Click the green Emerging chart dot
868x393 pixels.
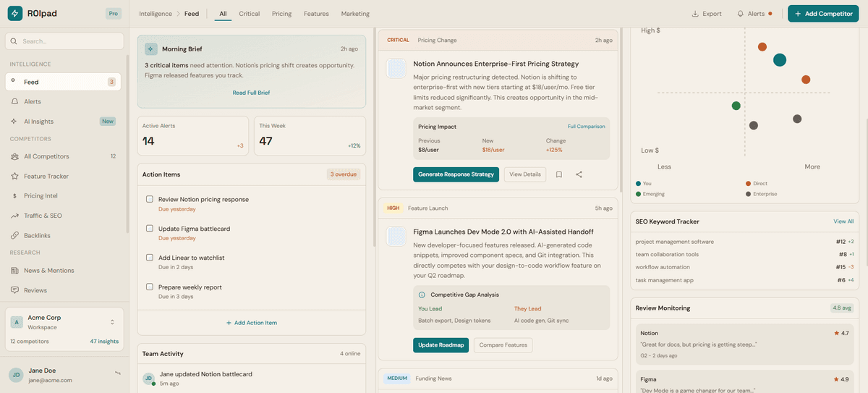point(736,106)
